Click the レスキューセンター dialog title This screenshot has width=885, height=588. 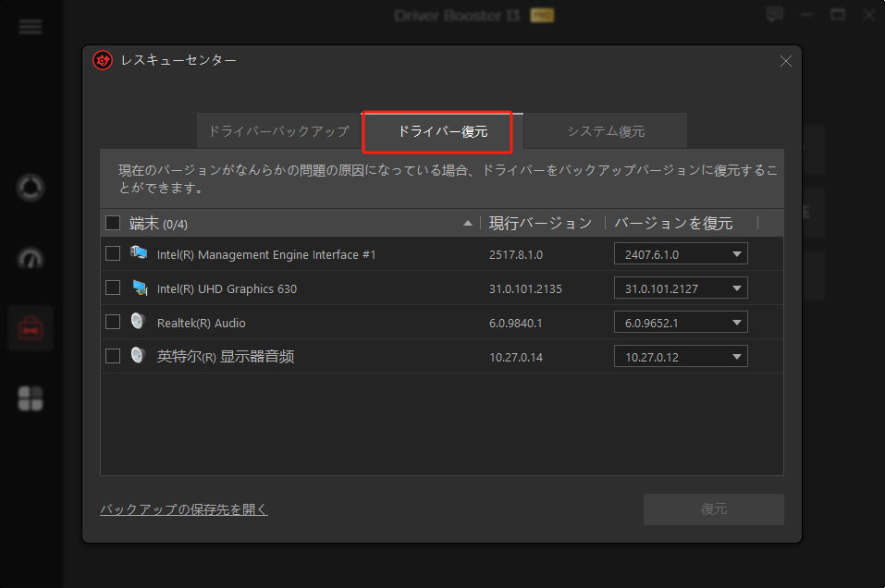pos(178,60)
